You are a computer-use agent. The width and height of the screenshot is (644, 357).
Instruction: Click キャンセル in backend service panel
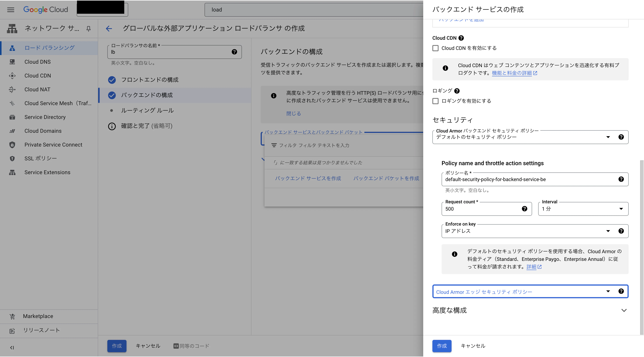(473, 346)
